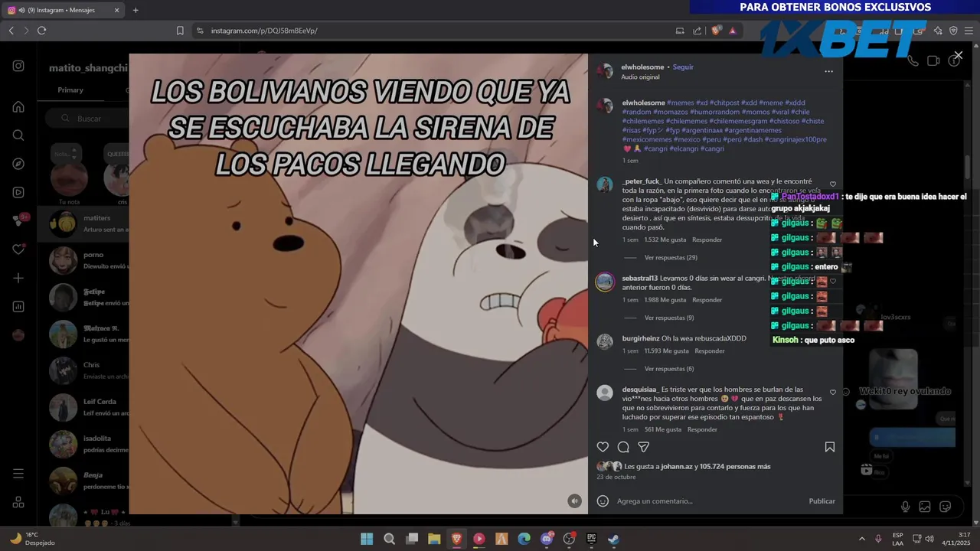Image resolution: width=980 pixels, height=551 pixels.
Task: Bookmark this page in address bar
Action: 180,31
